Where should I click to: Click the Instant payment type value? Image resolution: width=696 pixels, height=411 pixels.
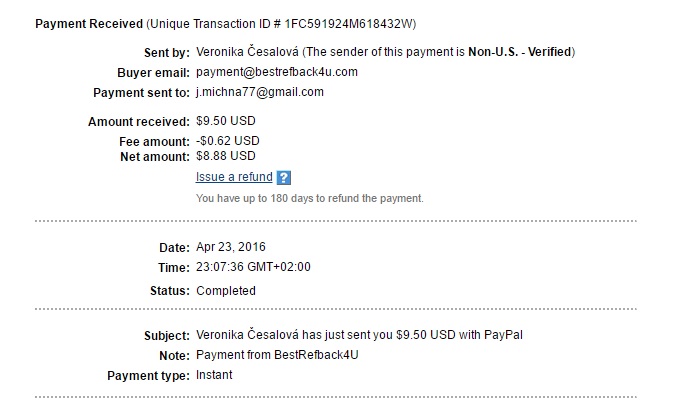click(214, 375)
